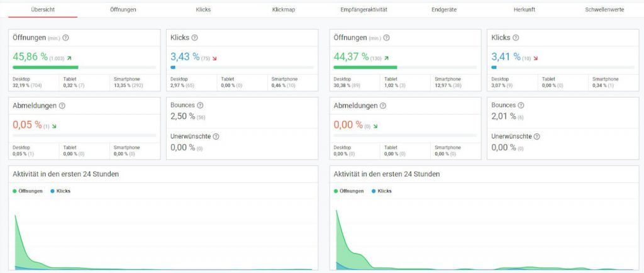Click help icon next to right Öffnungen
Screen dimensions: 644x273
[x=387, y=38]
